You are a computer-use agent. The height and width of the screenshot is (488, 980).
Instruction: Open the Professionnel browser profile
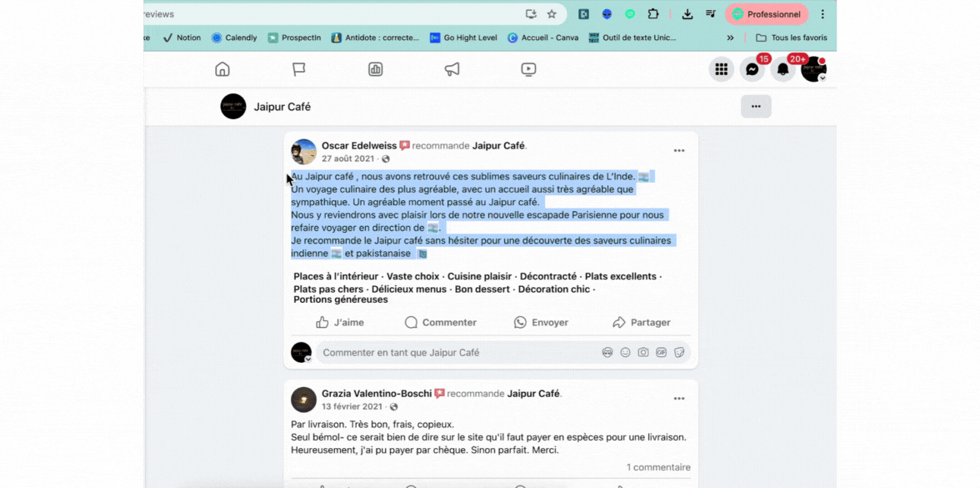tap(767, 13)
